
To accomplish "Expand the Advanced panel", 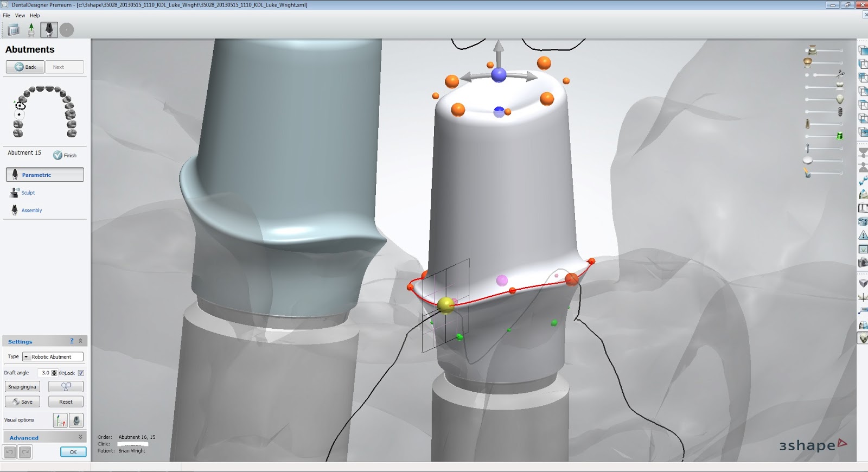I will (x=45, y=437).
